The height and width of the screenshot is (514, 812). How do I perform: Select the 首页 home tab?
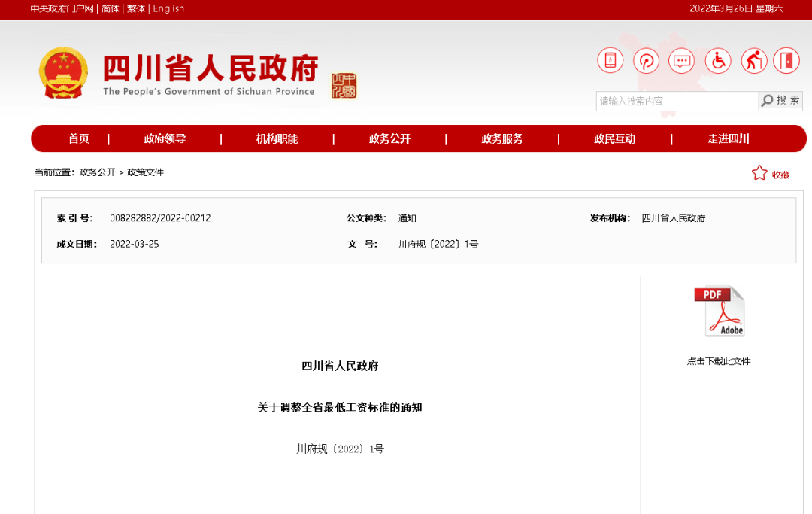(x=79, y=138)
